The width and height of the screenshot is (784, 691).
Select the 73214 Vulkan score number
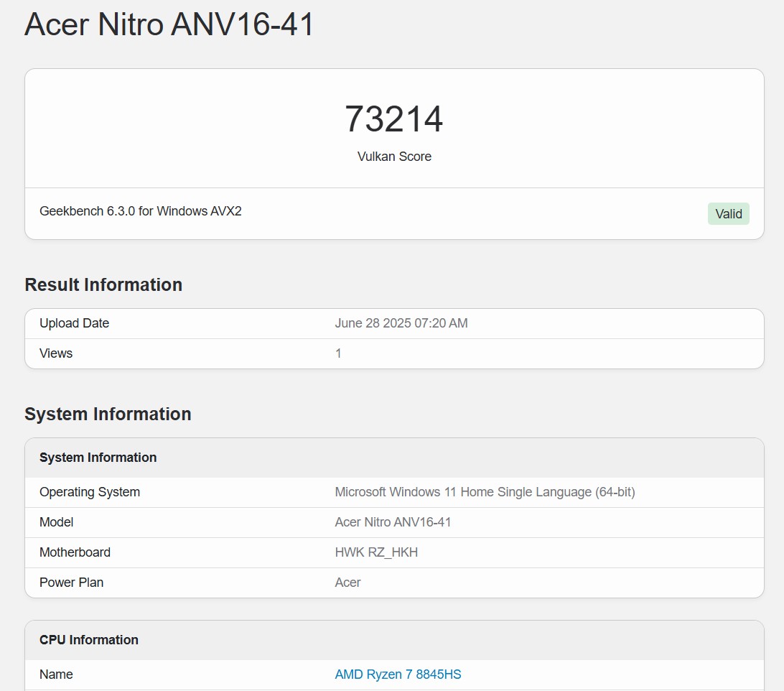coord(394,119)
